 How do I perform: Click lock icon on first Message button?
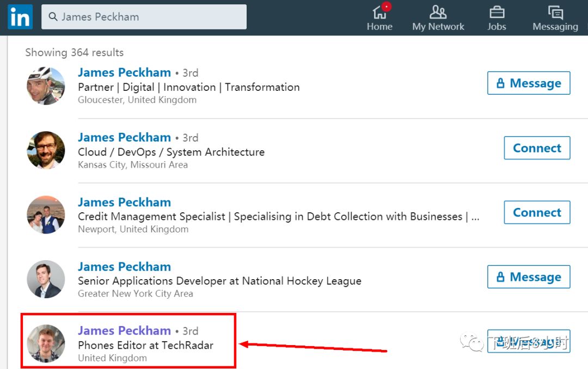point(501,83)
